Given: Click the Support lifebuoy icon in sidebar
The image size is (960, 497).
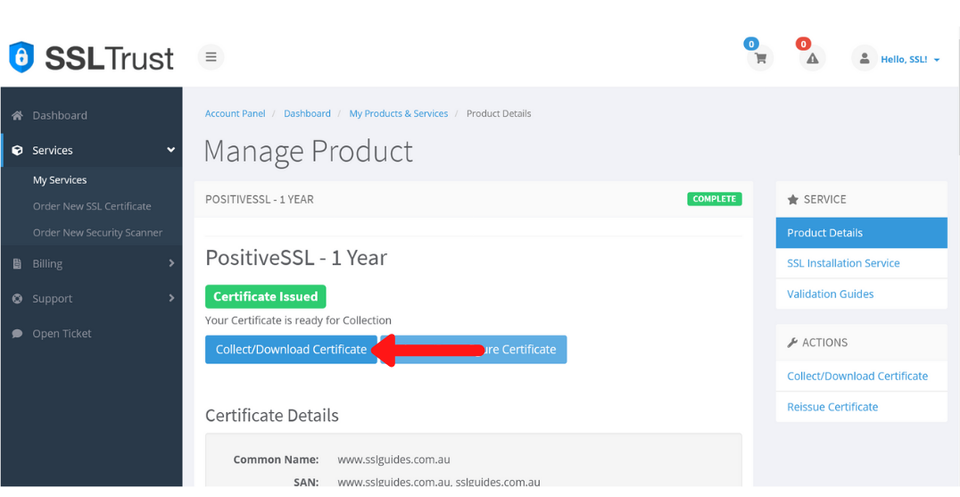Looking at the screenshot, I should point(17,298).
